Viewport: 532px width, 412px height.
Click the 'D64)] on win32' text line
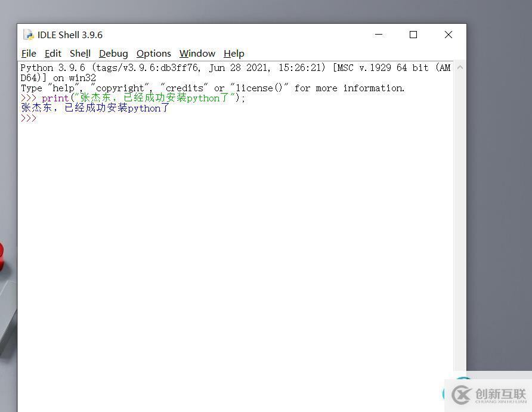58,78
